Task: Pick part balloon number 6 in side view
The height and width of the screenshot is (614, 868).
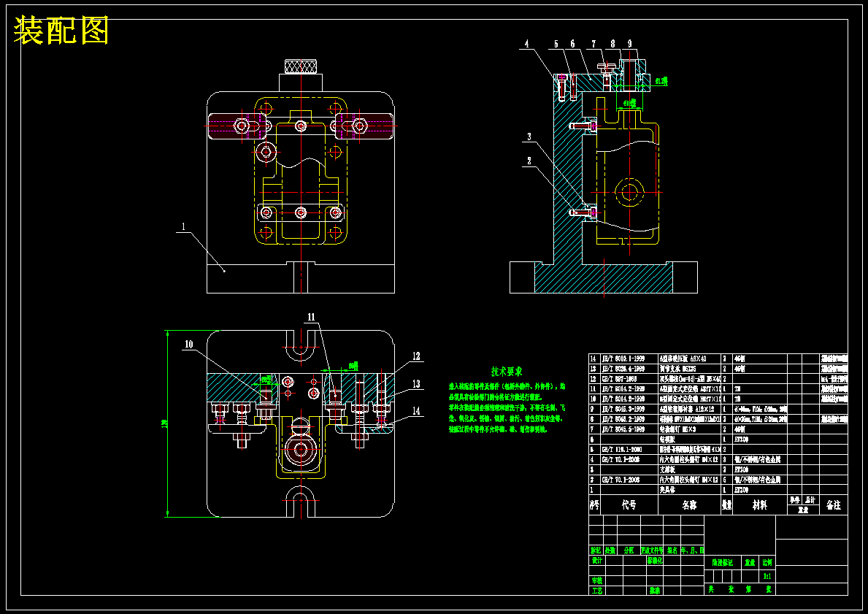Action: point(572,44)
